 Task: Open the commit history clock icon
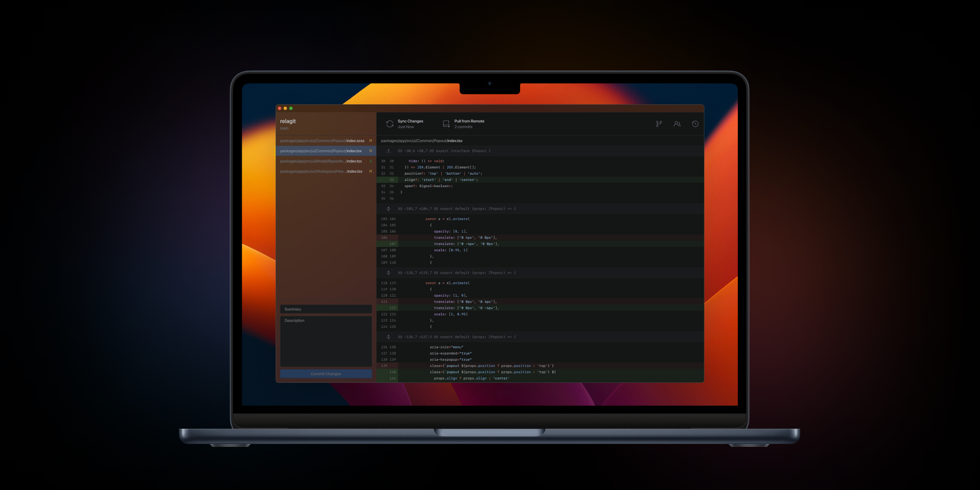click(695, 124)
